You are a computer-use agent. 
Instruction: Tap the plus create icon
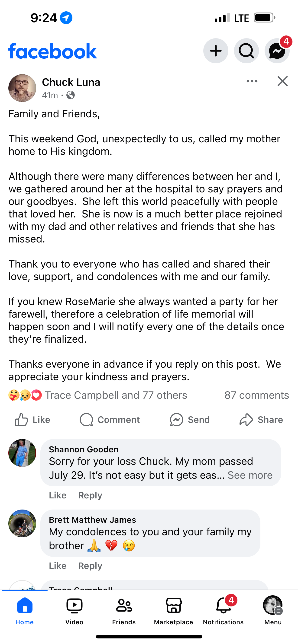tap(216, 51)
